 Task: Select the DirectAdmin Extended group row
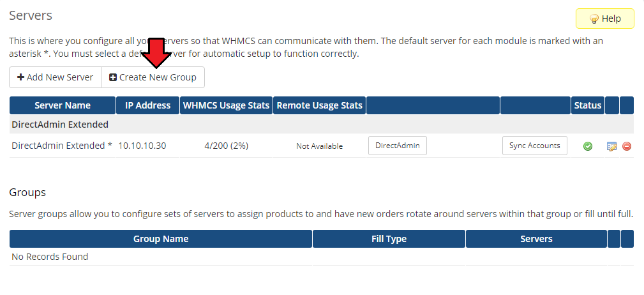pyautogui.click(x=322, y=124)
